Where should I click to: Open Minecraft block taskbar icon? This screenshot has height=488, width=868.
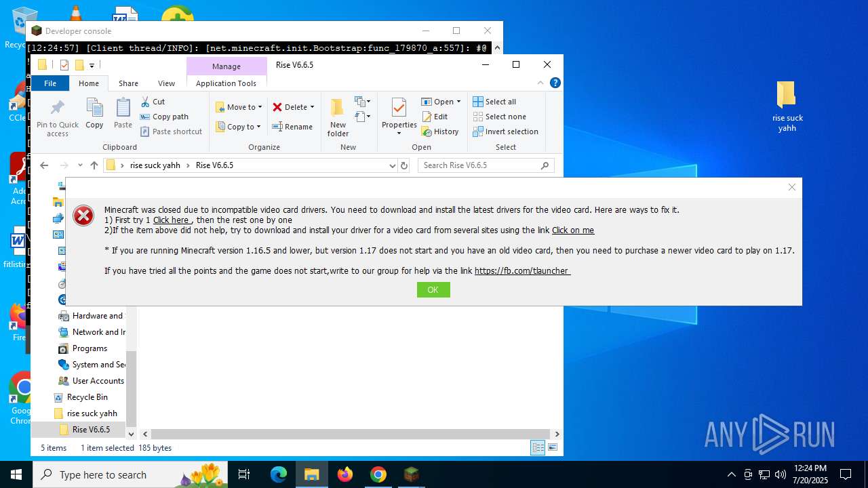point(412,474)
